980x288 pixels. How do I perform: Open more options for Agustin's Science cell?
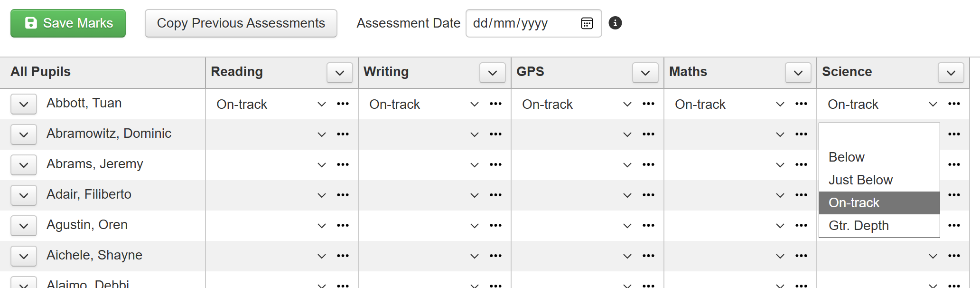[x=954, y=226]
